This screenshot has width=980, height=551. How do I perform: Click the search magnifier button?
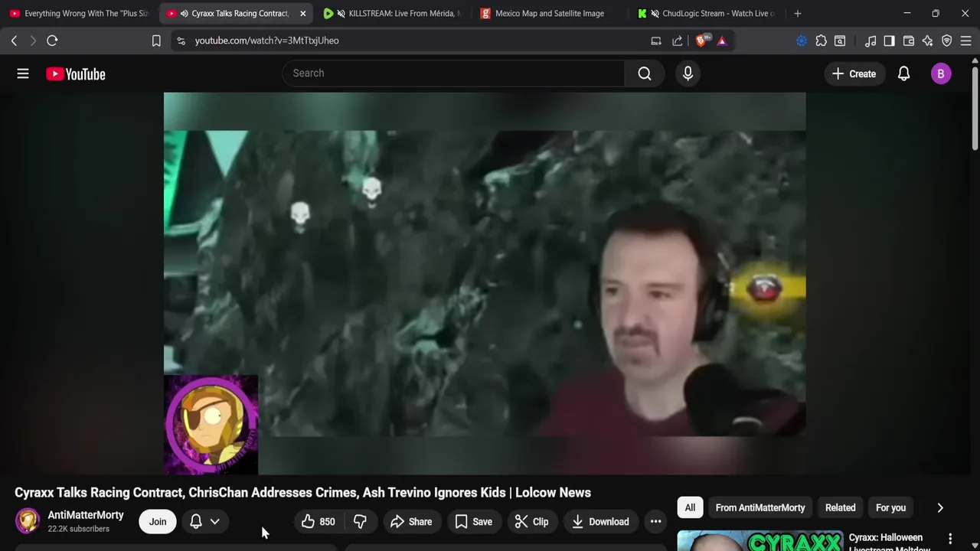click(645, 73)
